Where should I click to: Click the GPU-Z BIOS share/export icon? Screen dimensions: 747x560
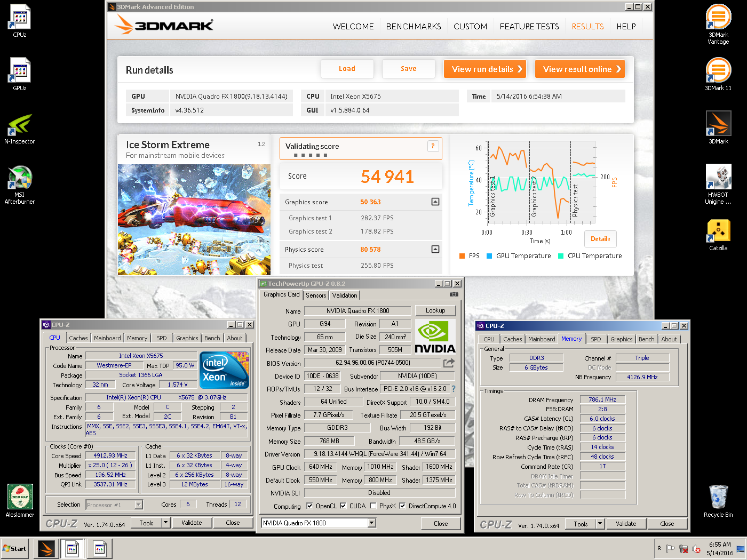tap(449, 363)
